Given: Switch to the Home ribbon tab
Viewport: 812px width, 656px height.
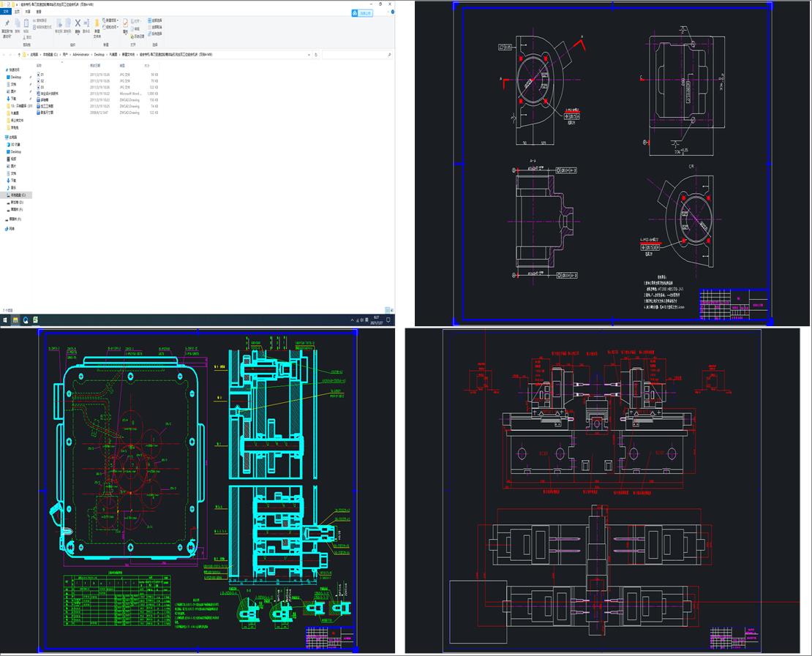Looking at the screenshot, I should 18,12.
